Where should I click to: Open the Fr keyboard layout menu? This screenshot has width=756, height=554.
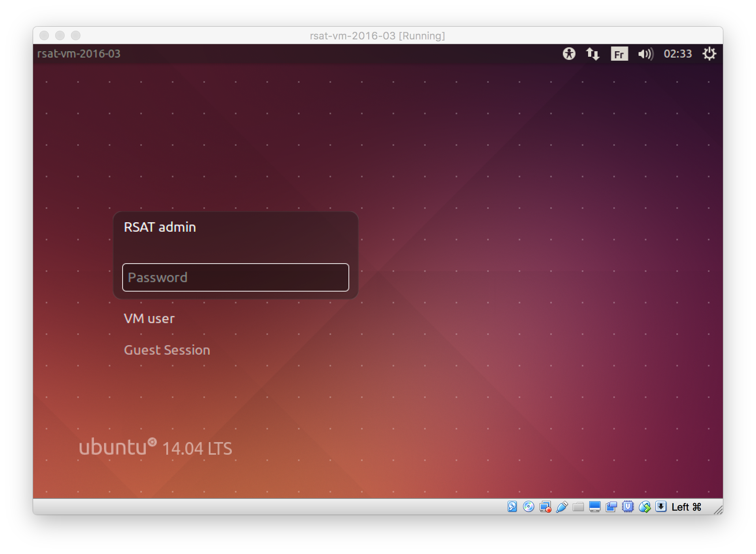(x=619, y=54)
